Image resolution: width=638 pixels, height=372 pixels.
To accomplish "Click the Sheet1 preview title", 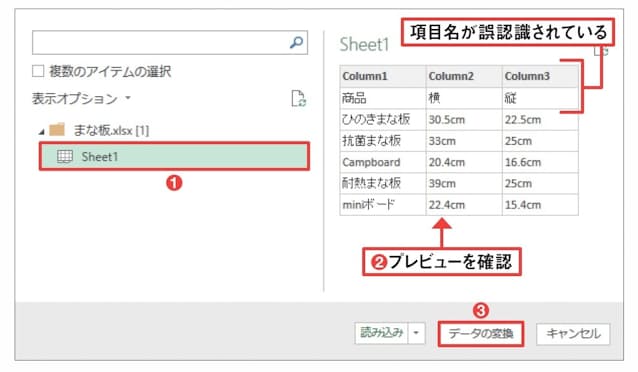I will [x=365, y=44].
